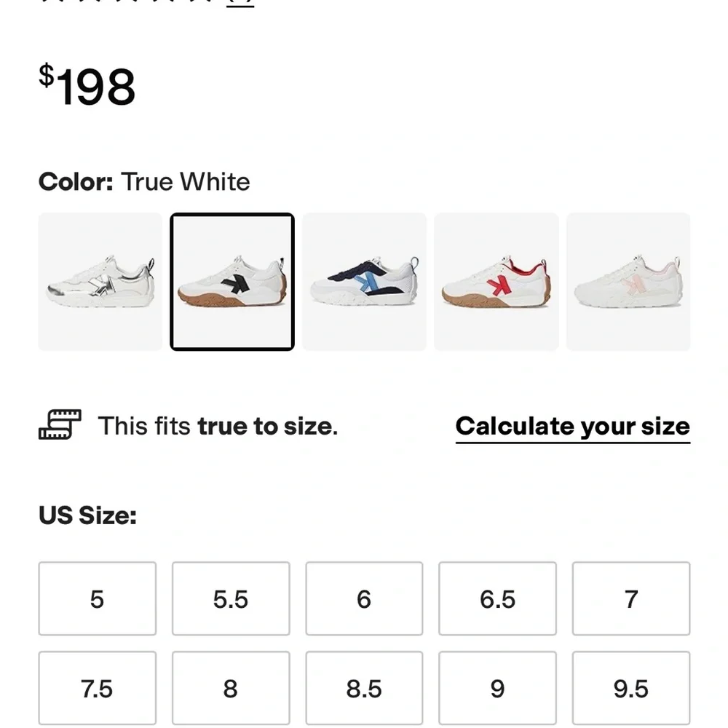Screen dimensions: 728x728
Task: Choose the navy and blue sneaker color
Action: [x=364, y=282]
